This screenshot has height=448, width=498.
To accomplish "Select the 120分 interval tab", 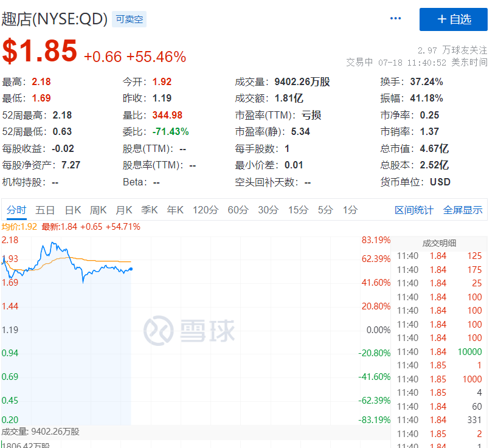I will pyautogui.click(x=206, y=210).
